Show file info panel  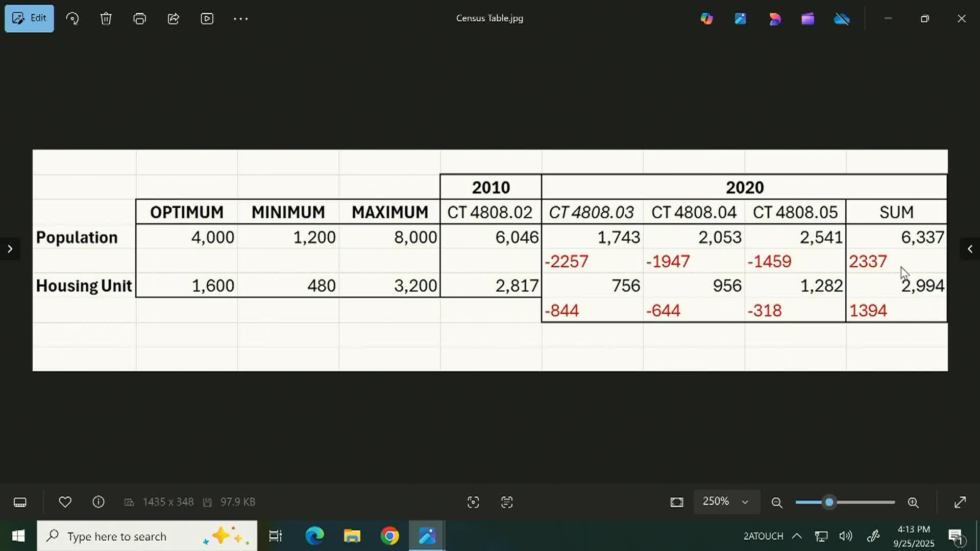click(x=99, y=502)
